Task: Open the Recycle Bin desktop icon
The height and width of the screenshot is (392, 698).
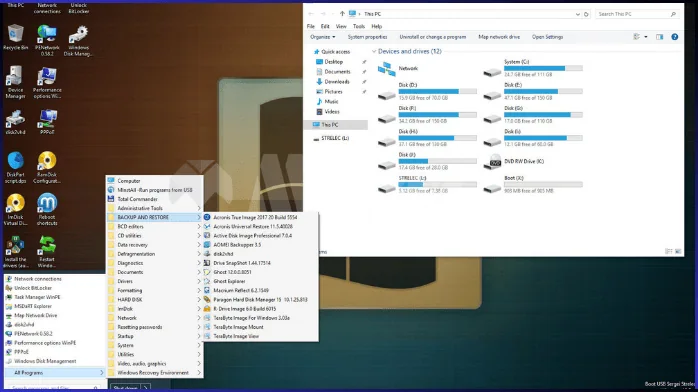Action: click(16, 37)
